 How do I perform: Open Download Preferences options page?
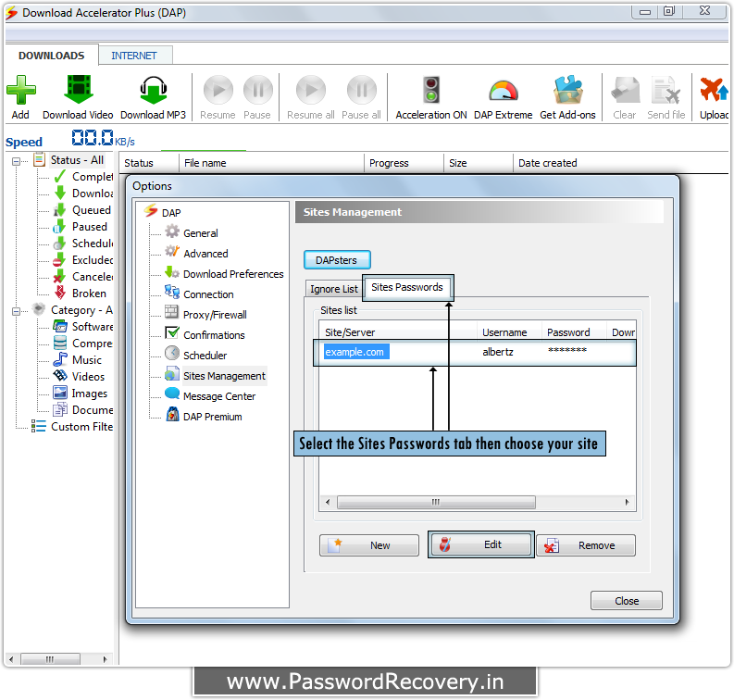225,274
